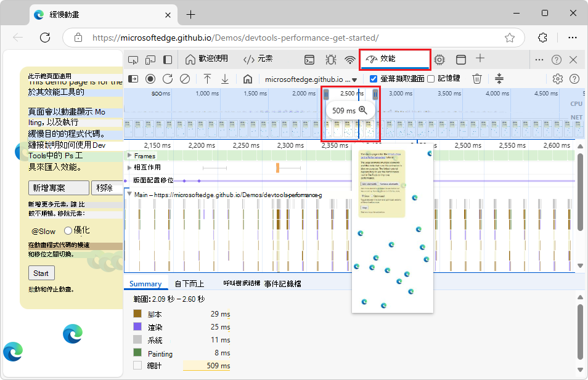Click reload and record profile icon

point(168,79)
